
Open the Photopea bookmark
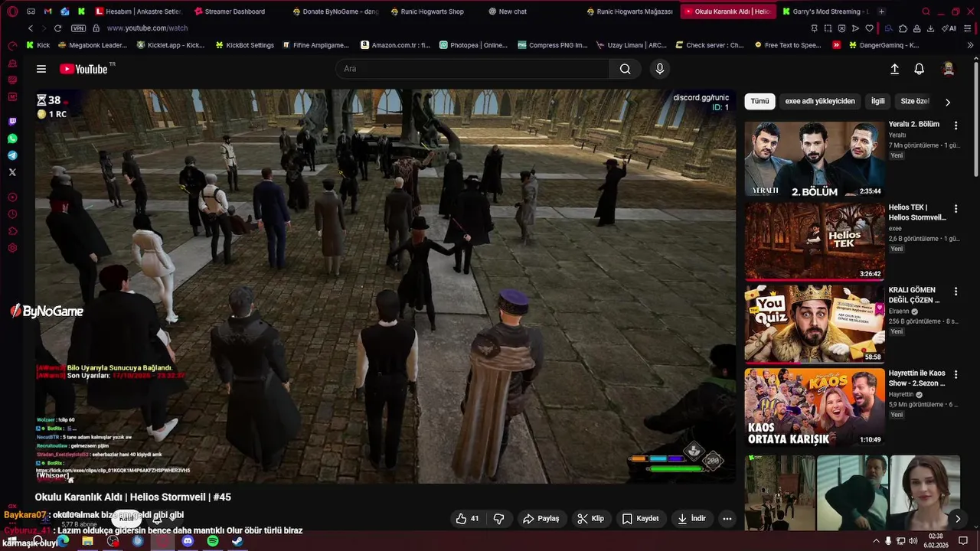pyautogui.click(x=473, y=45)
